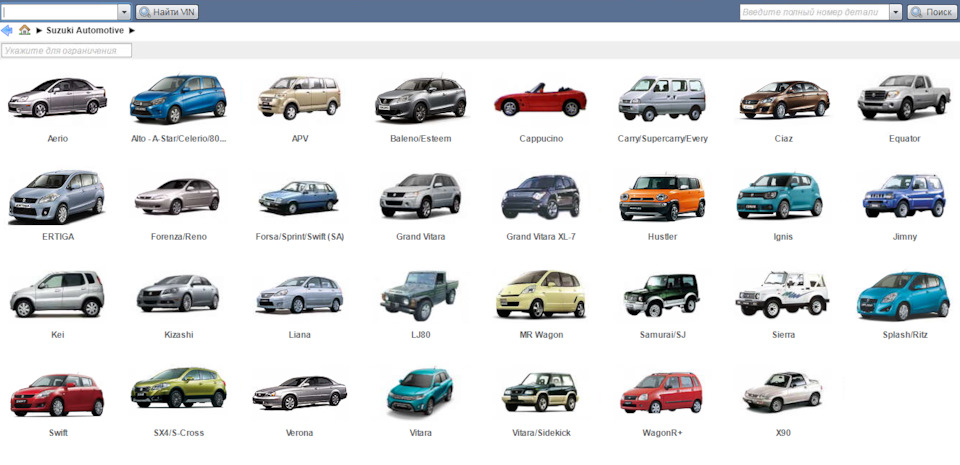Click the Aerio model label
This screenshot has height=465, width=960.
58,139
